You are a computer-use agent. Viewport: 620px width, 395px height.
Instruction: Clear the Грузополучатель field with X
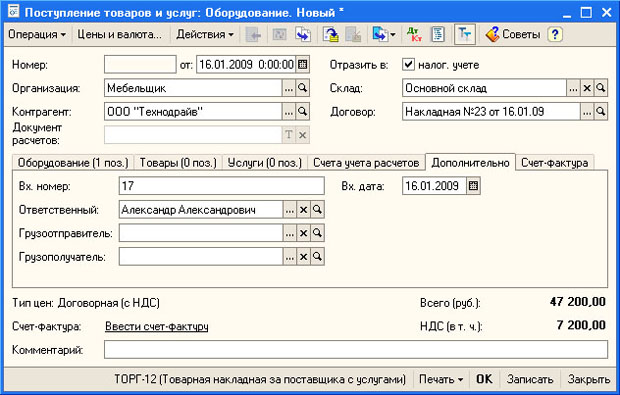(303, 257)
